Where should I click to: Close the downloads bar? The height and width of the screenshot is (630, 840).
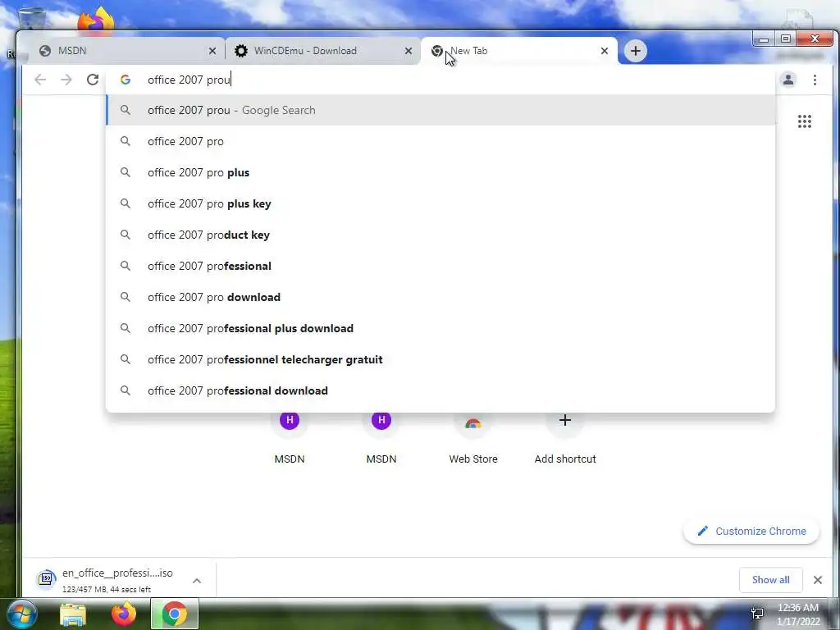coord(818,580)
